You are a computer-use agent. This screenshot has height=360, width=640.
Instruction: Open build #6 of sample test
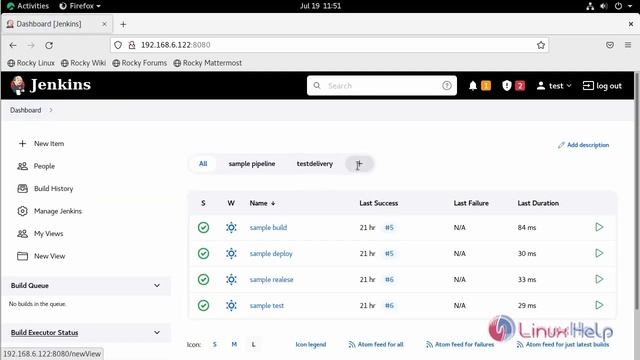(x=389, y=305)
